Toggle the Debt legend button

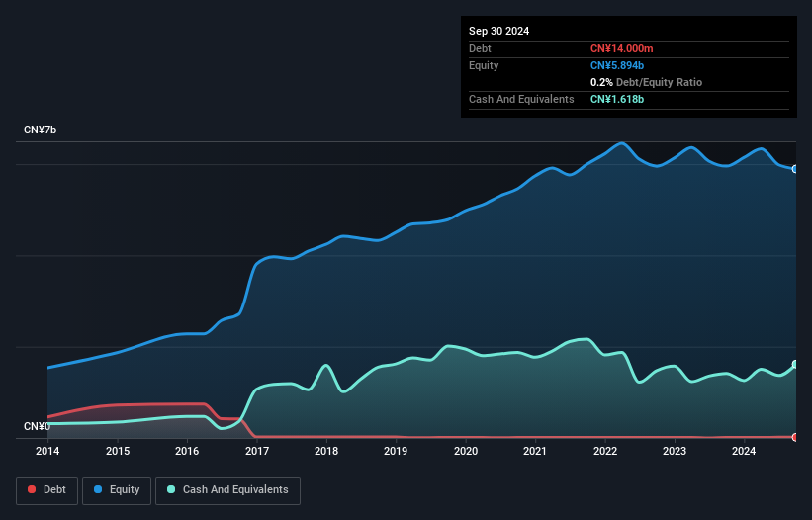pos(47,490)
